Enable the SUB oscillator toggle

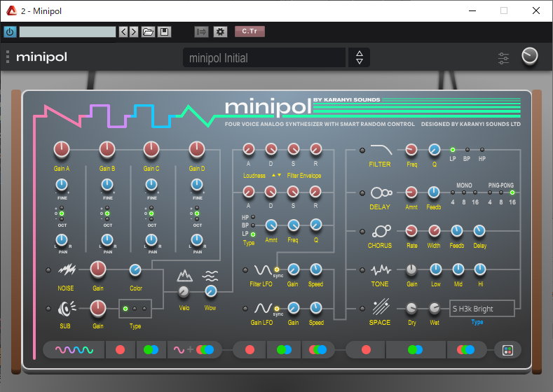(x=48, y=309)
